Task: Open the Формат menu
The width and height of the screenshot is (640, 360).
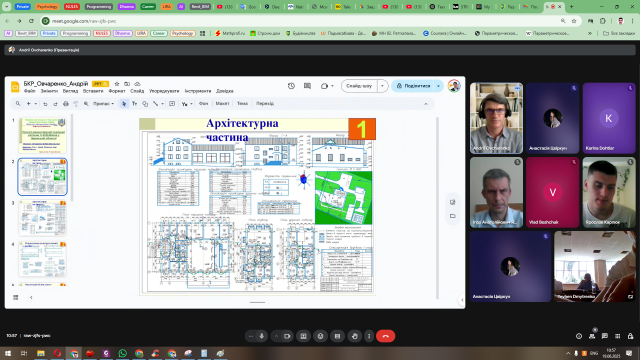Action: [x=117, y=91]
